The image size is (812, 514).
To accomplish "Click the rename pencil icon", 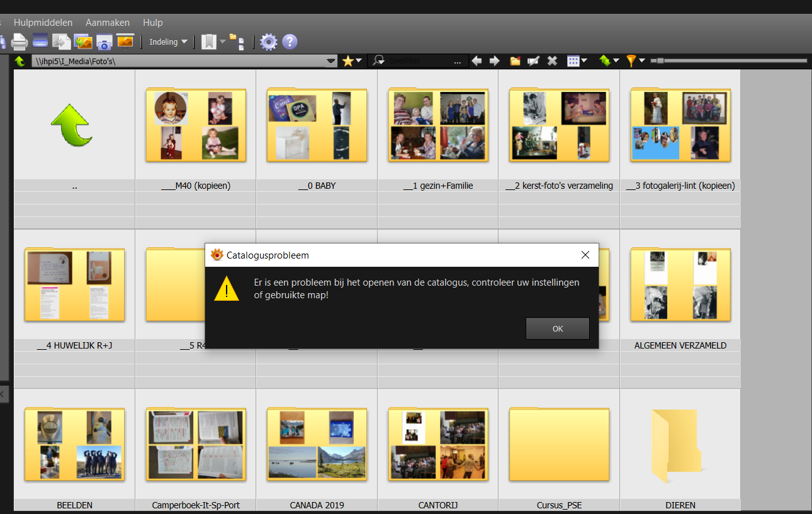I will 533,61.
